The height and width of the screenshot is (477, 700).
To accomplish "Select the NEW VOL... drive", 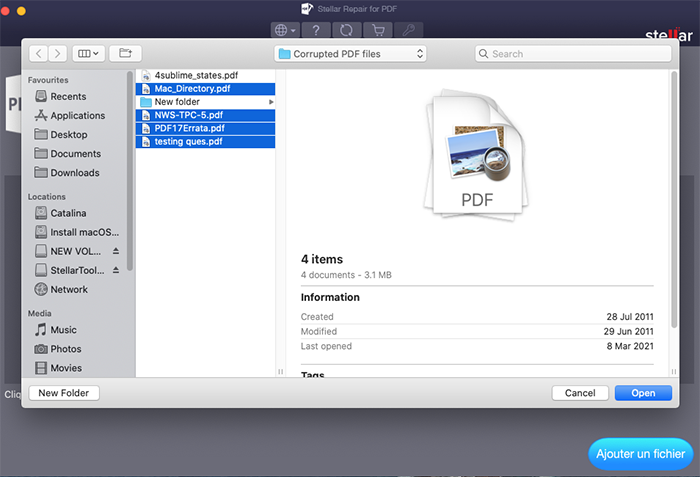I will (x=68, y=251).
